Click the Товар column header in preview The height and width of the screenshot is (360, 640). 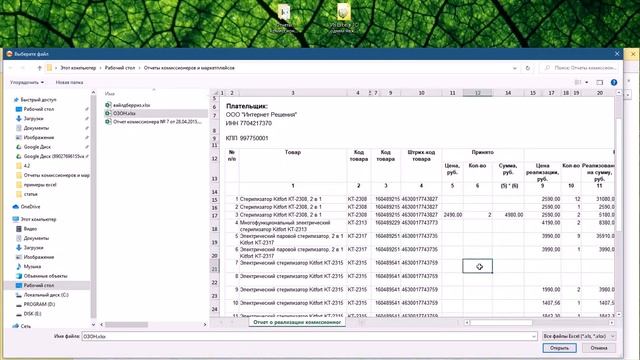293,152
